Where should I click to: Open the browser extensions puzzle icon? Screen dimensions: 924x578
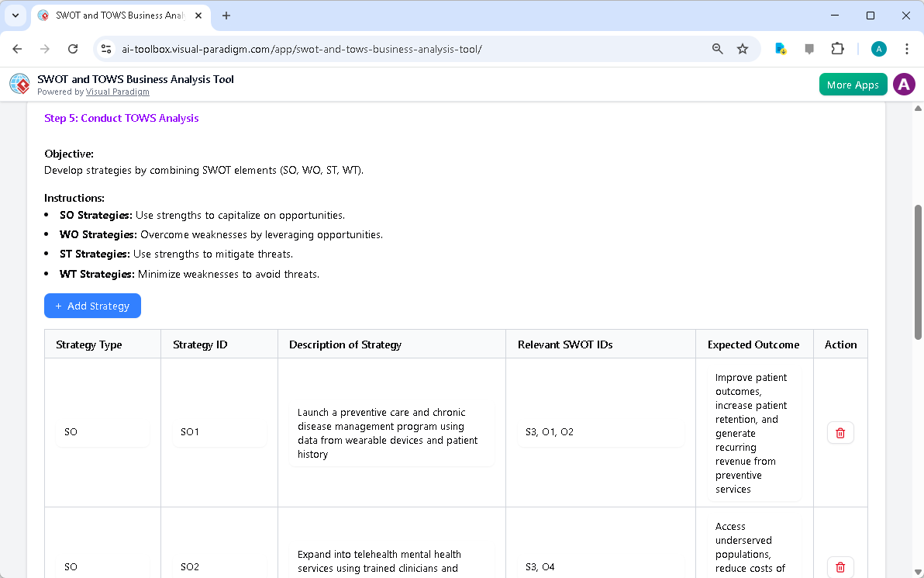(837, 48)
